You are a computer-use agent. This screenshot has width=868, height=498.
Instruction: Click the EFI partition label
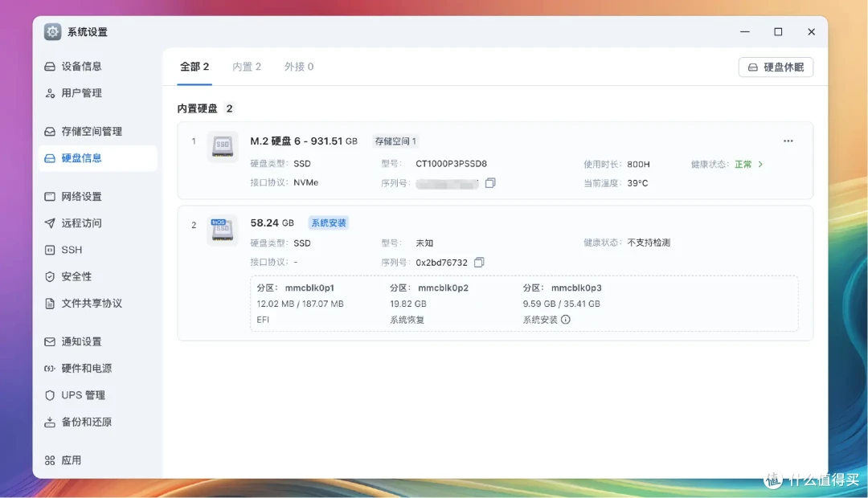tap(263, 320)
